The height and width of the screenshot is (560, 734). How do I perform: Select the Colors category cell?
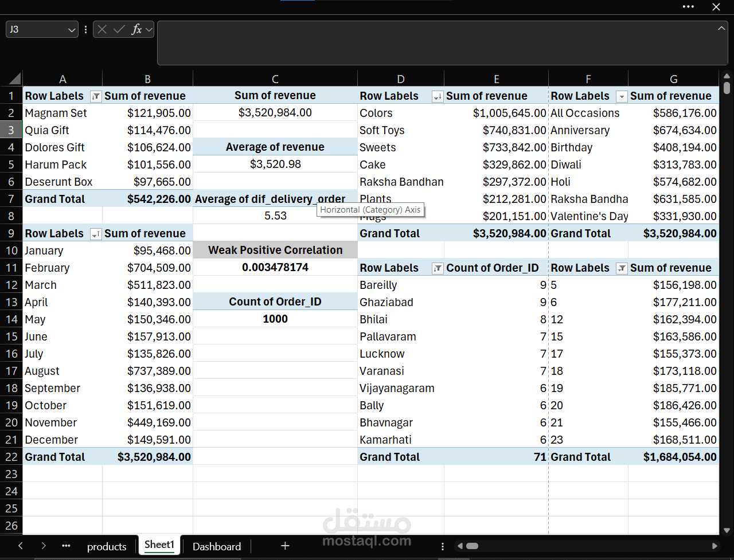pyautogui.click(x=401, y=113)
